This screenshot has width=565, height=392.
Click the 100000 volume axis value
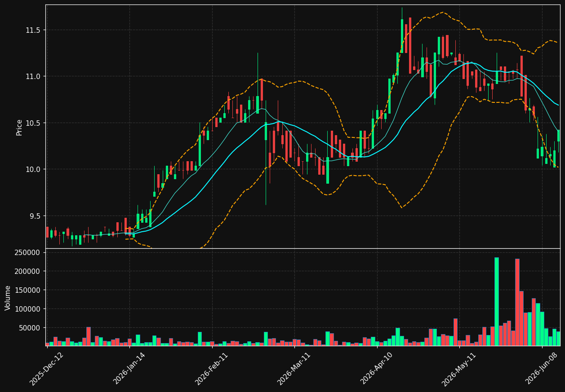tap(27, 309)
